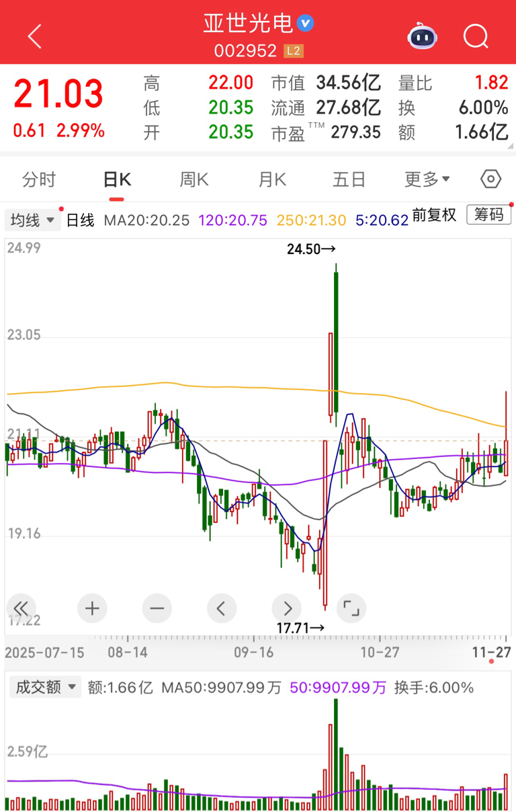516x812 pixels.
Task: Open chart settings hexagon icon
Action: click(491, 179)
